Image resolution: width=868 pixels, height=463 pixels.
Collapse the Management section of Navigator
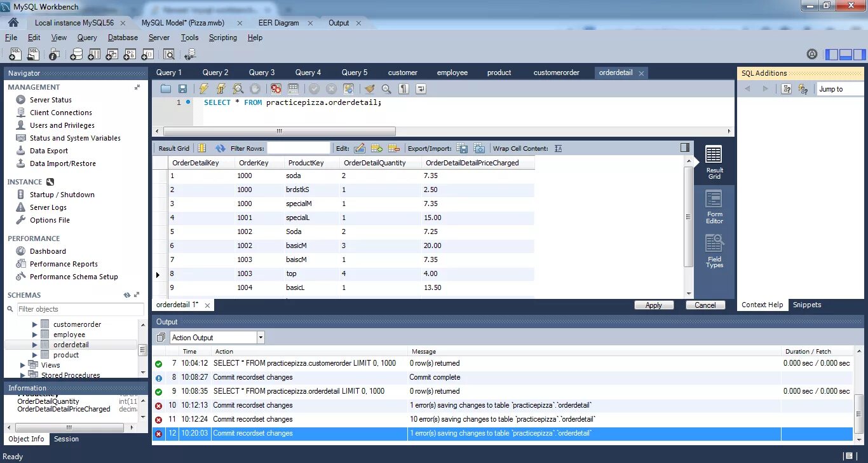pos(137,87)
